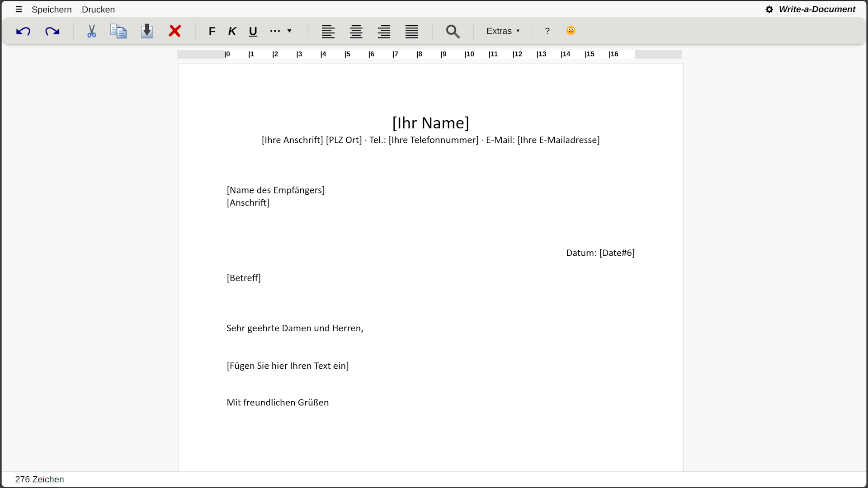Click the paste clipboard icon
868x488 pixels.
click(147, 31)
